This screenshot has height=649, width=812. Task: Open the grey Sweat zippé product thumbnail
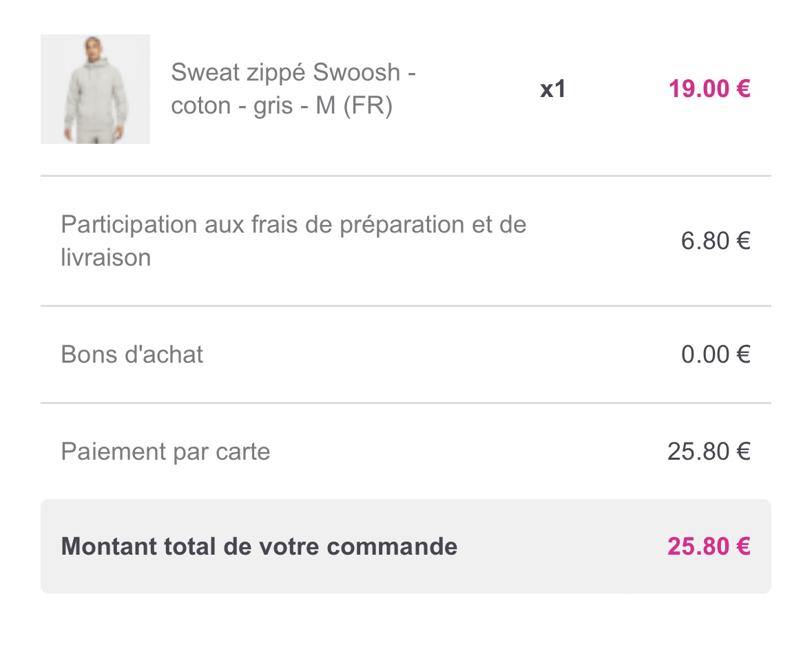click(95, 89)
